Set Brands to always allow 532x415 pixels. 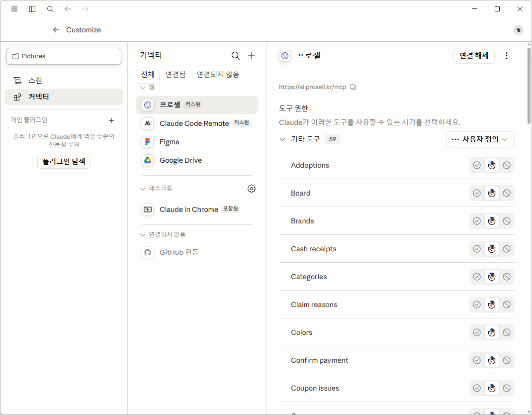point(477,221)
